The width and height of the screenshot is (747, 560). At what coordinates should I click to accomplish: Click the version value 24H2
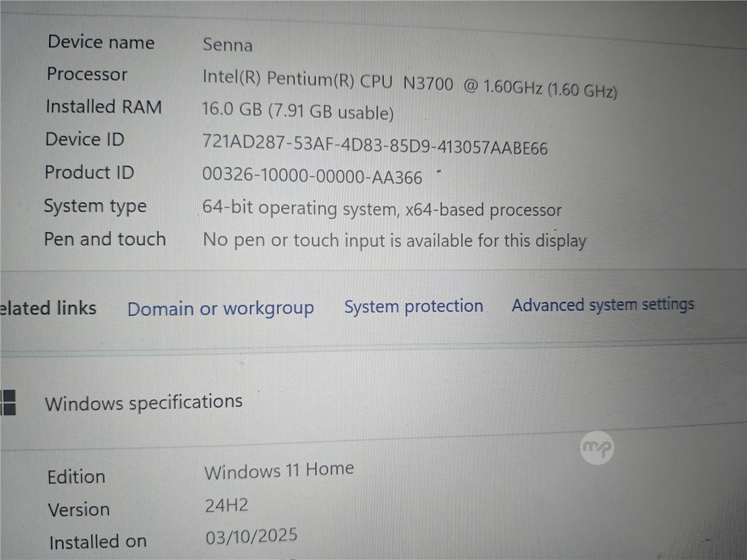tap(226, 505)
